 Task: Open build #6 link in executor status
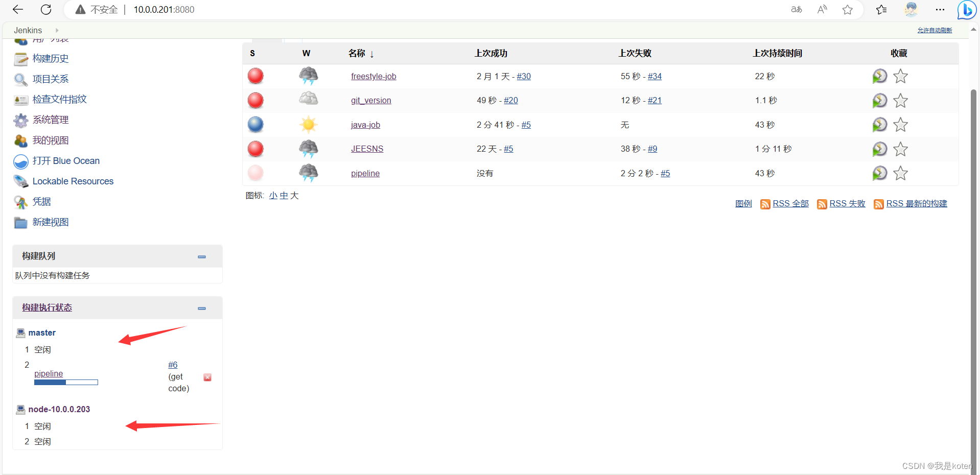[173, 365]
